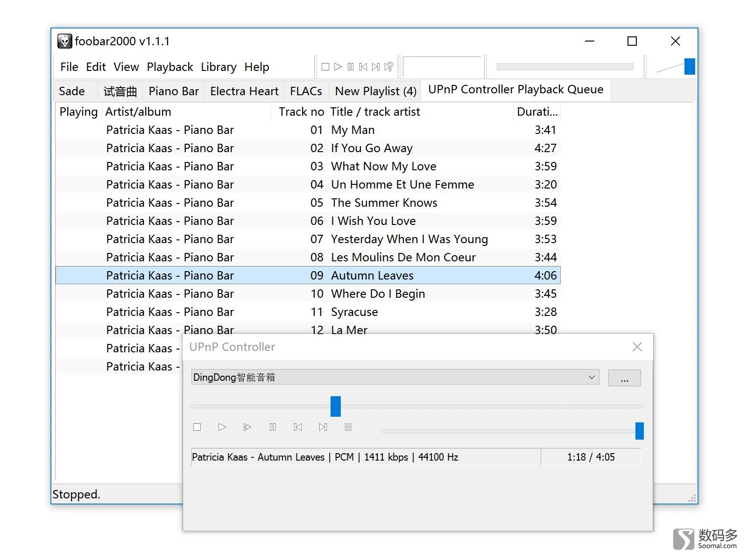Switch to the FLACs playlist tab
This screenshot has width=747, height=560.
[306, 91]
